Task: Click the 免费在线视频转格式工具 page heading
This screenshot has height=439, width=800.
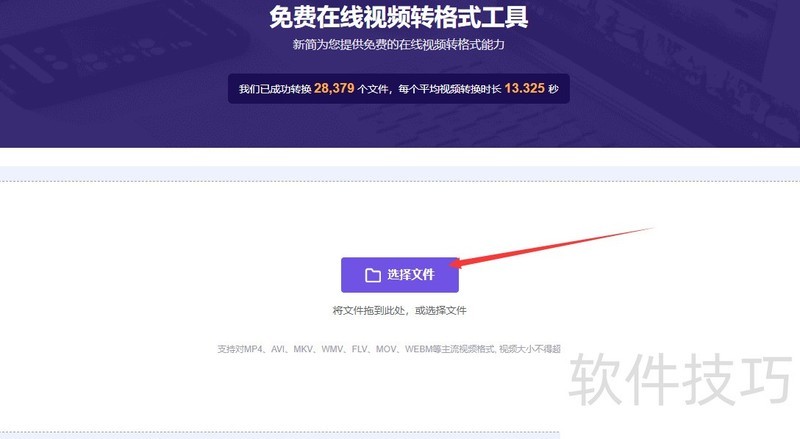Action: 399,17
